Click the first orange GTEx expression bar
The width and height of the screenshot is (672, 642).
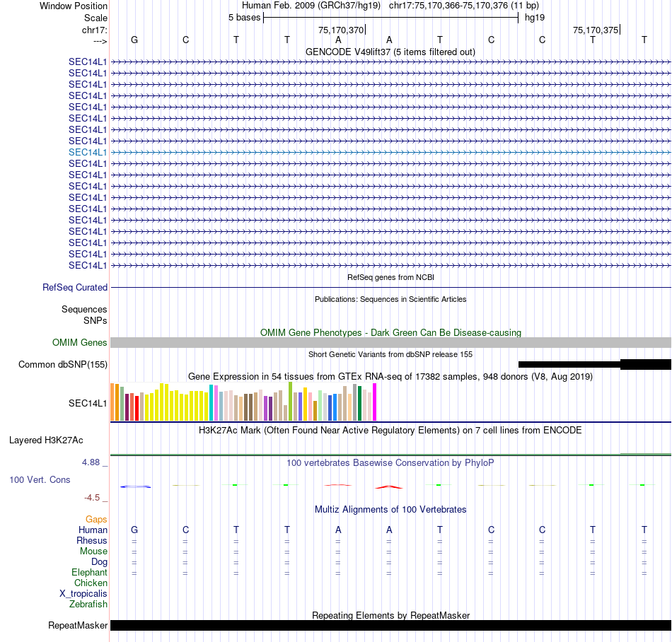[112, 402]
